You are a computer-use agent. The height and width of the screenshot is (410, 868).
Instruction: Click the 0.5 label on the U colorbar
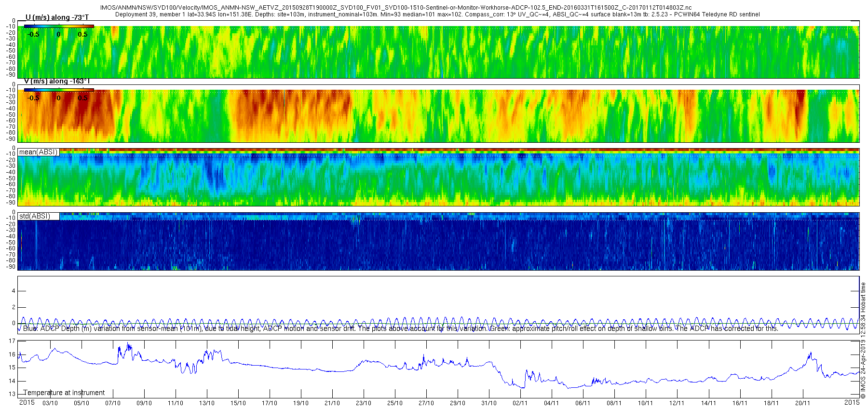[x=83, y=34]
